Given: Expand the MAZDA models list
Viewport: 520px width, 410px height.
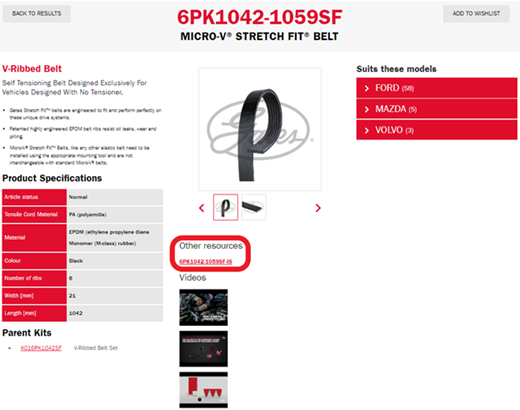Looking at the screenshot, I should 437,109.
